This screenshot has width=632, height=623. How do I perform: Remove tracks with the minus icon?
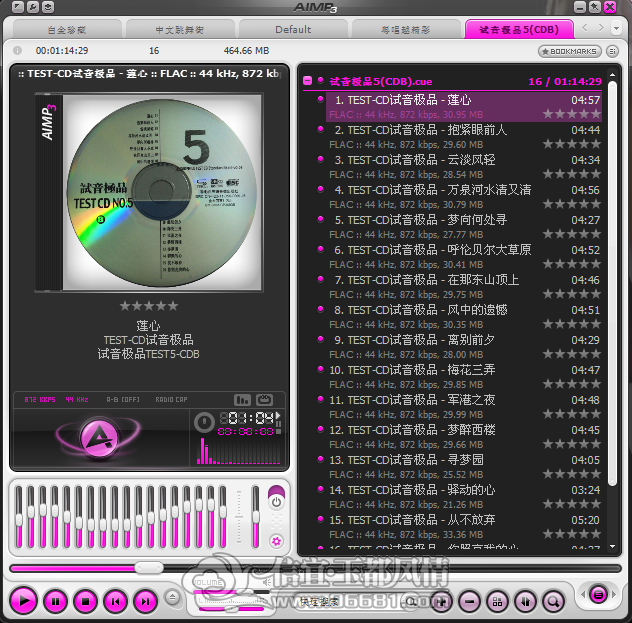pos(469,602)
